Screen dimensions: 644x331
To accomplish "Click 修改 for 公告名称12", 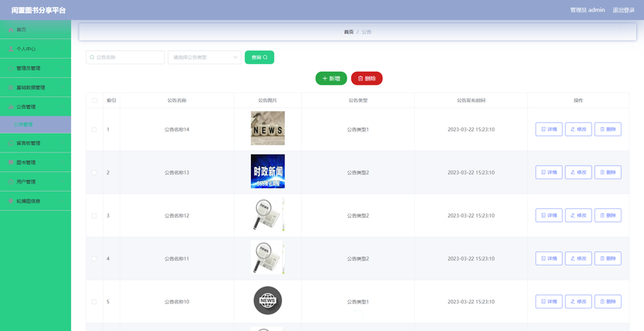I will pos(578,216).
